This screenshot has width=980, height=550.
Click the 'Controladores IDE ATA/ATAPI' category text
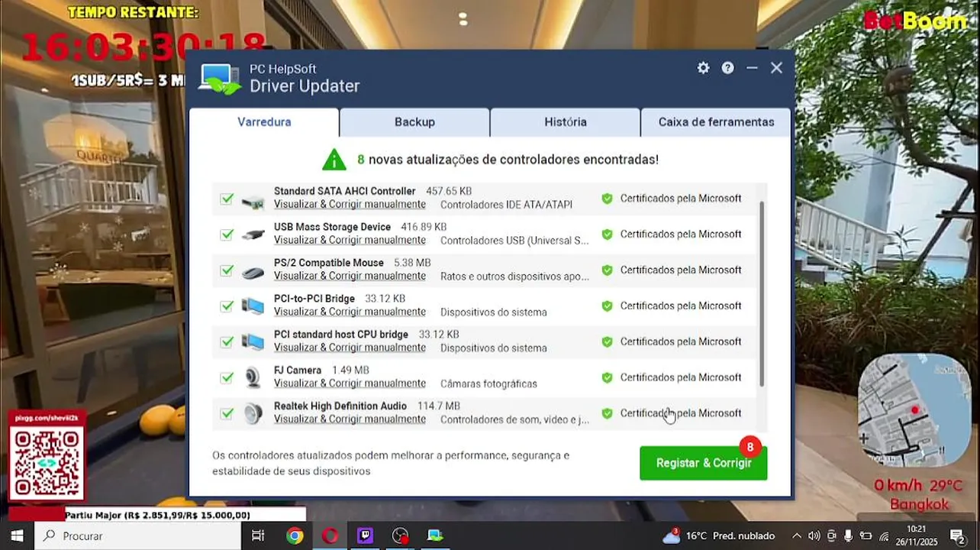click(506, 205)
